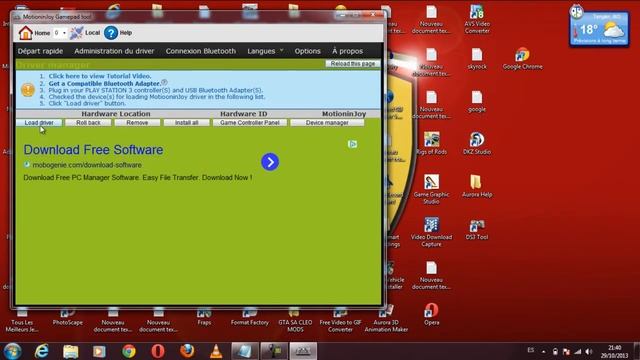Click the ES language indicator in taskbar

point(531,350)
